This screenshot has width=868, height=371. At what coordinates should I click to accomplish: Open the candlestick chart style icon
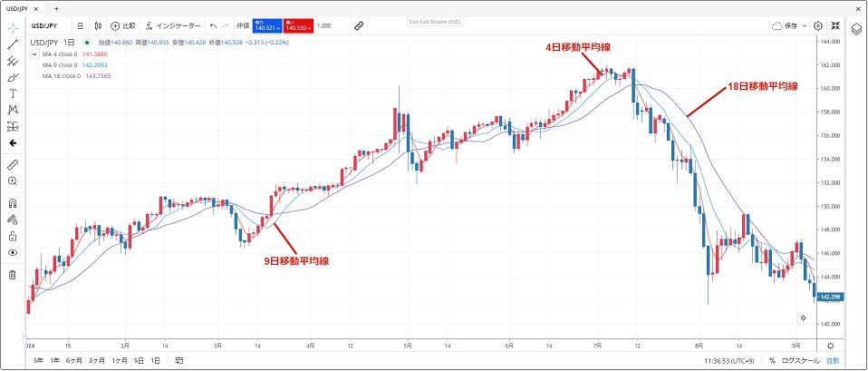(98, 26)
